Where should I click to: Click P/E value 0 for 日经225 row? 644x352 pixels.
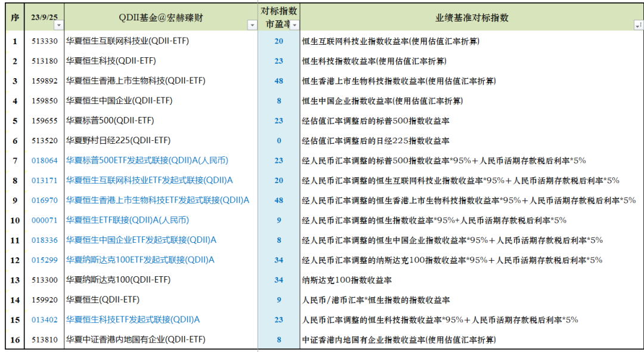click(279, 140)
